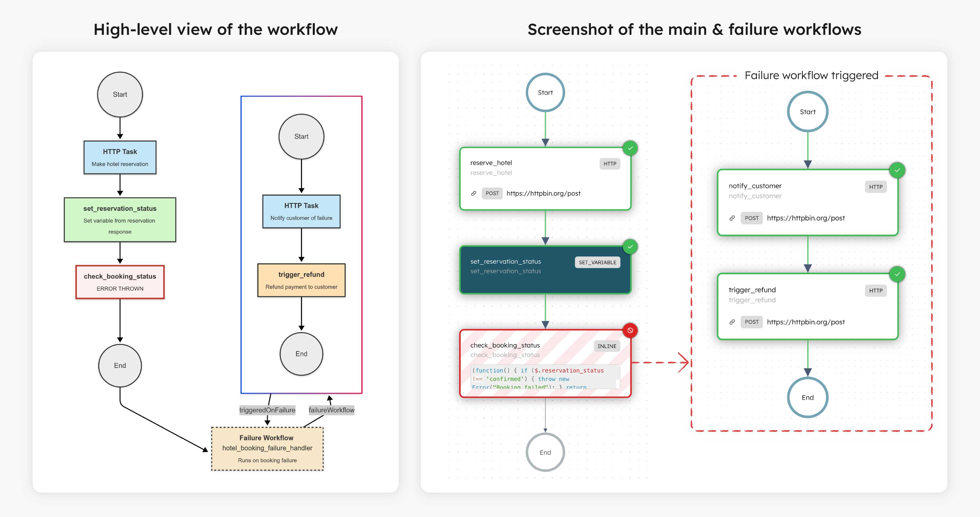Click reserve_hotel task title
The height and width of the screenshot is (517, 980).
[x=491, y=163]
